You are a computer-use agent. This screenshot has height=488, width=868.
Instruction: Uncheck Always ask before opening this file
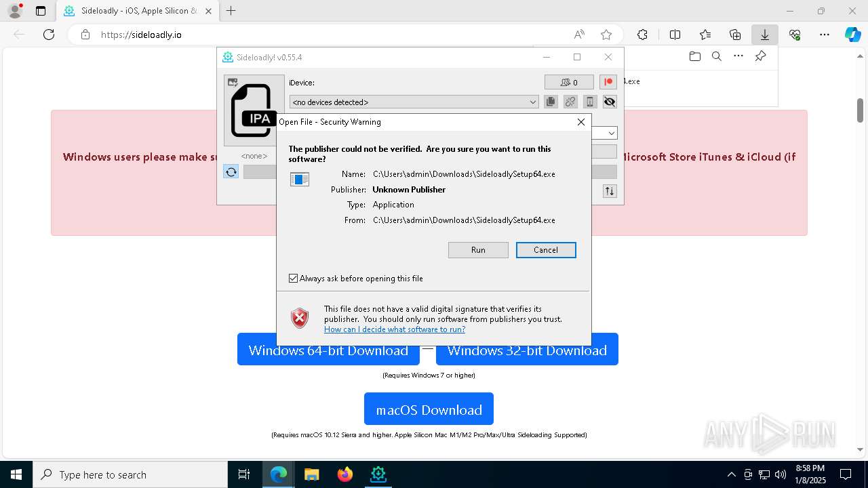coord(294,279)
